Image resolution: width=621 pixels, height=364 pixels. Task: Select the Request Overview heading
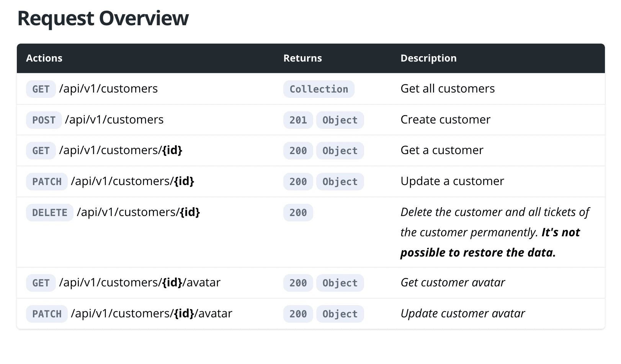pos(103,18)
